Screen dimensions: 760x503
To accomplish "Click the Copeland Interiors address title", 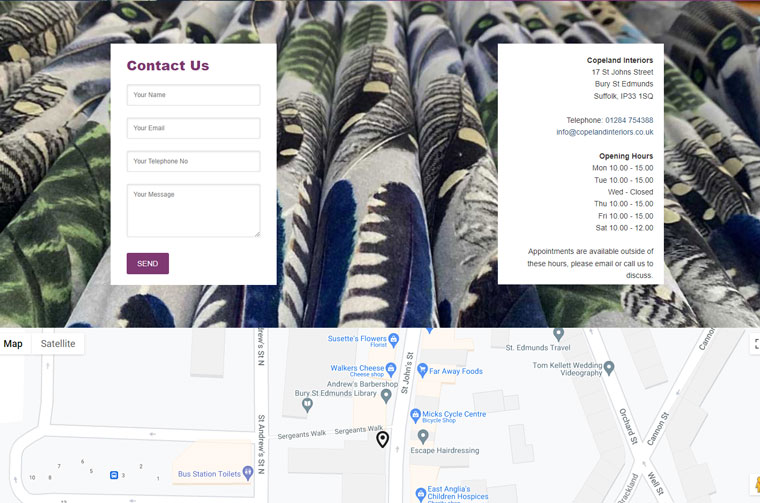I will pyautogui.click(x=620, y=60).
